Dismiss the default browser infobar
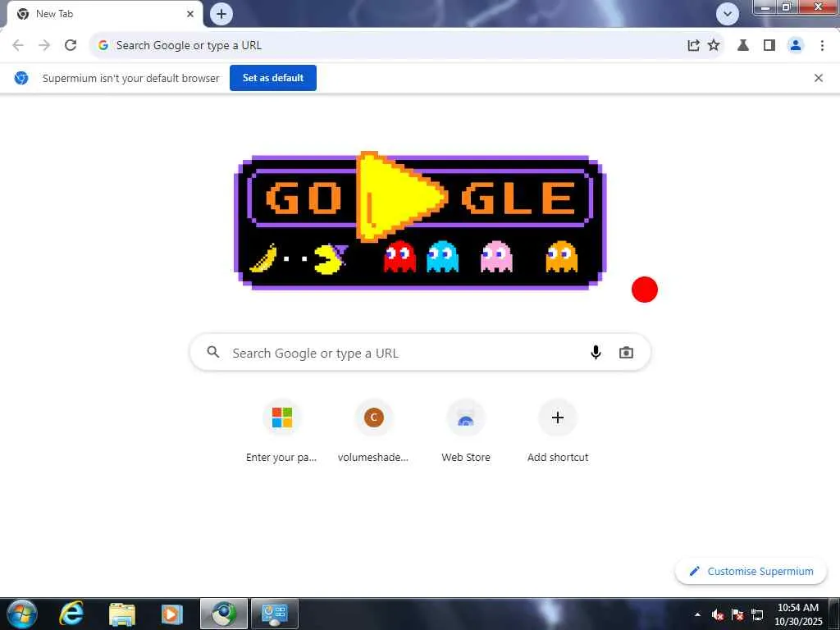The height and width of the screenshot is (630, 840). click(819, 78)
